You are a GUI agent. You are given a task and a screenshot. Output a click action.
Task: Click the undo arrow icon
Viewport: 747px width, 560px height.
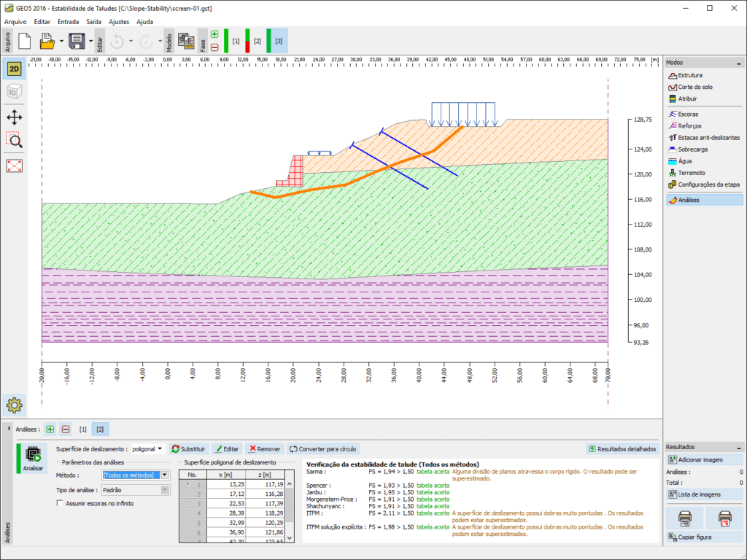(117, 42)
